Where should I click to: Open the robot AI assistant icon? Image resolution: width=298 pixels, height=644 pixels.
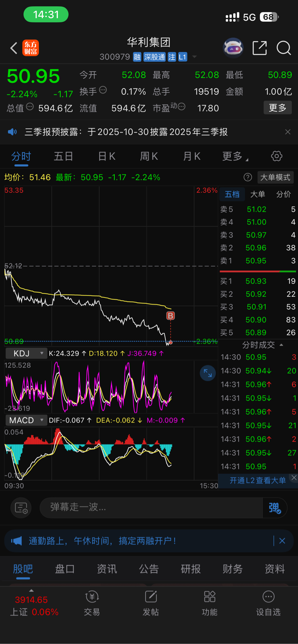233,48
